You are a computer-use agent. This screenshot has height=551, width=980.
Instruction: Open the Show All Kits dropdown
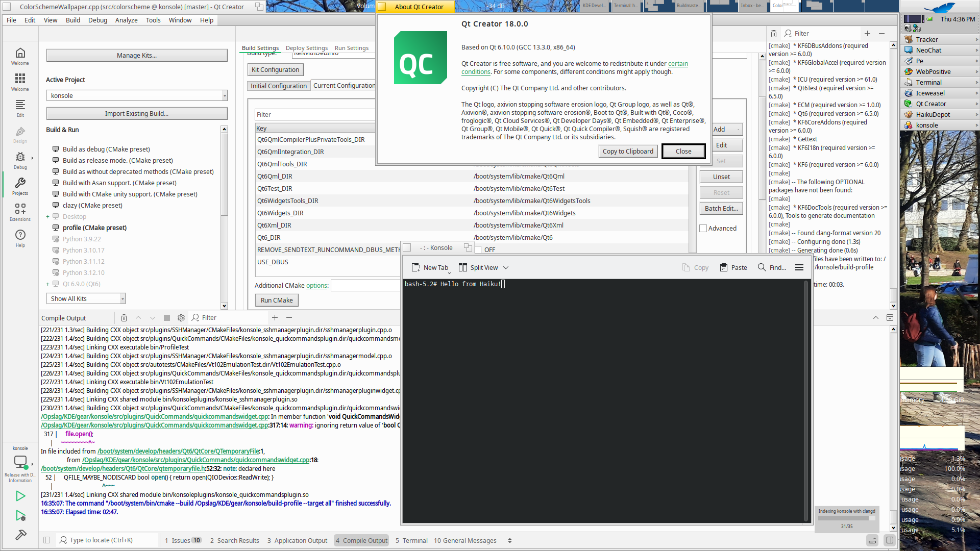(x=86, y=299)
